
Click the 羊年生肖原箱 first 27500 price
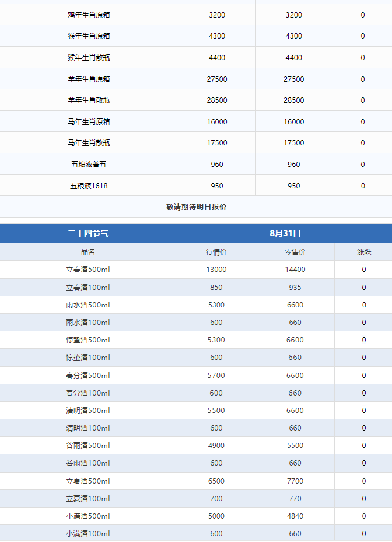pos(217,79)
